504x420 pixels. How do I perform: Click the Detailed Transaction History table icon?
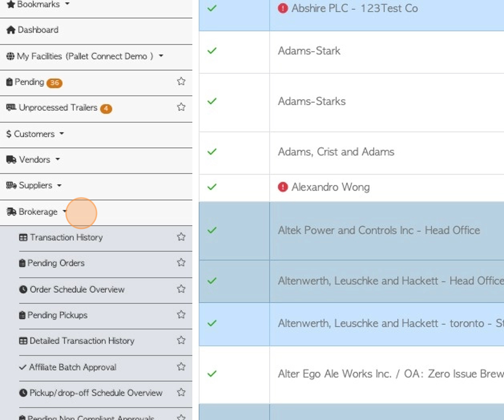click(23, 341)
